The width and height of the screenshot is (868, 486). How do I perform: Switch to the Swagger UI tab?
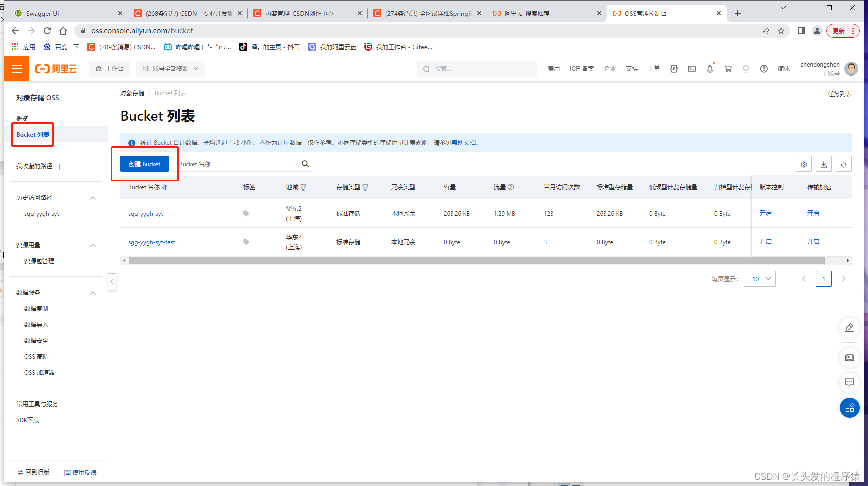pos(68,13)
